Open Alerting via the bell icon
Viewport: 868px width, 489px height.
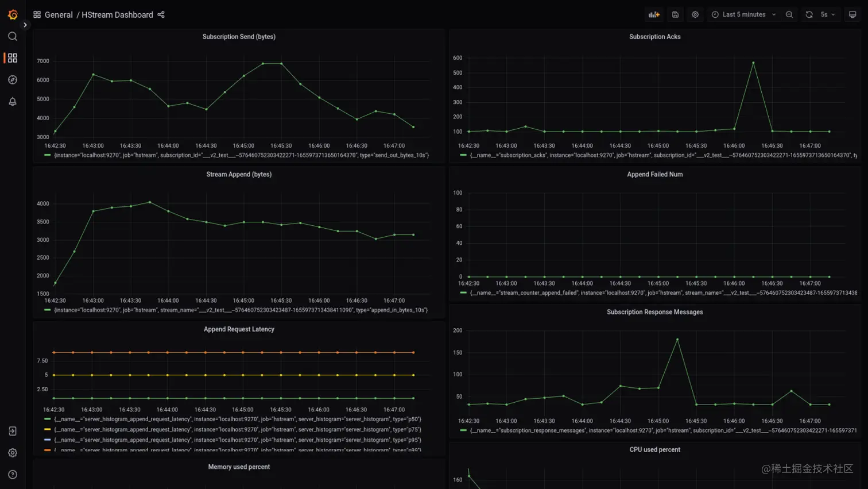click(x=13, y=101)
